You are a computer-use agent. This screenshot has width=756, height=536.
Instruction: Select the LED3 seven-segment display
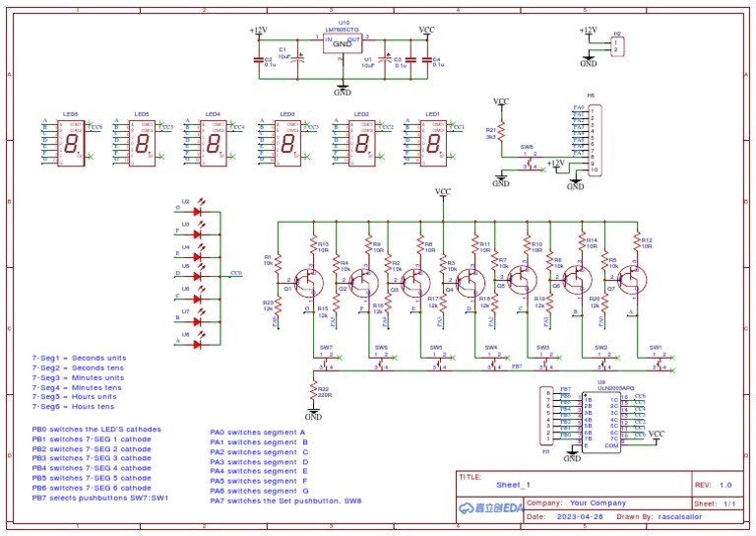(287, 143)
